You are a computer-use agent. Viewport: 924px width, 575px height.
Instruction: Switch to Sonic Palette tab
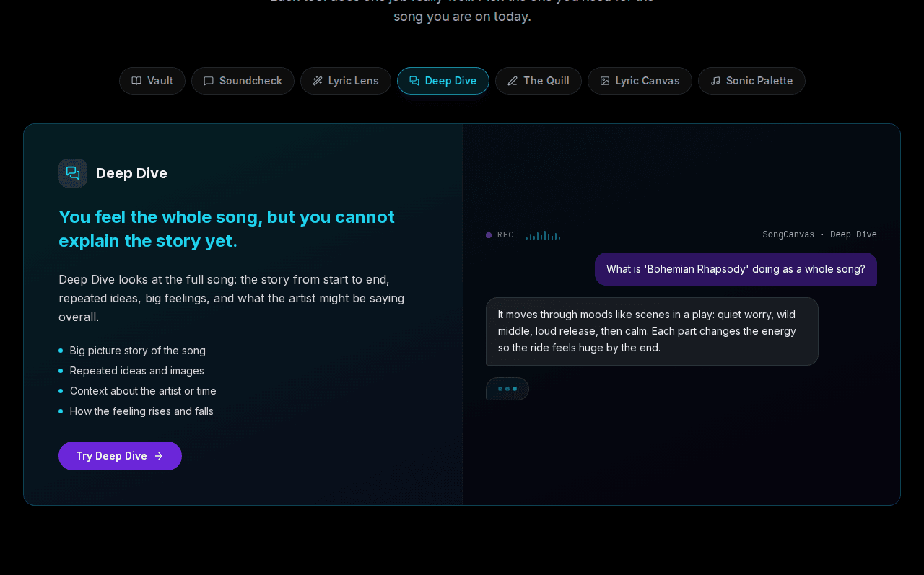point(751,81)
